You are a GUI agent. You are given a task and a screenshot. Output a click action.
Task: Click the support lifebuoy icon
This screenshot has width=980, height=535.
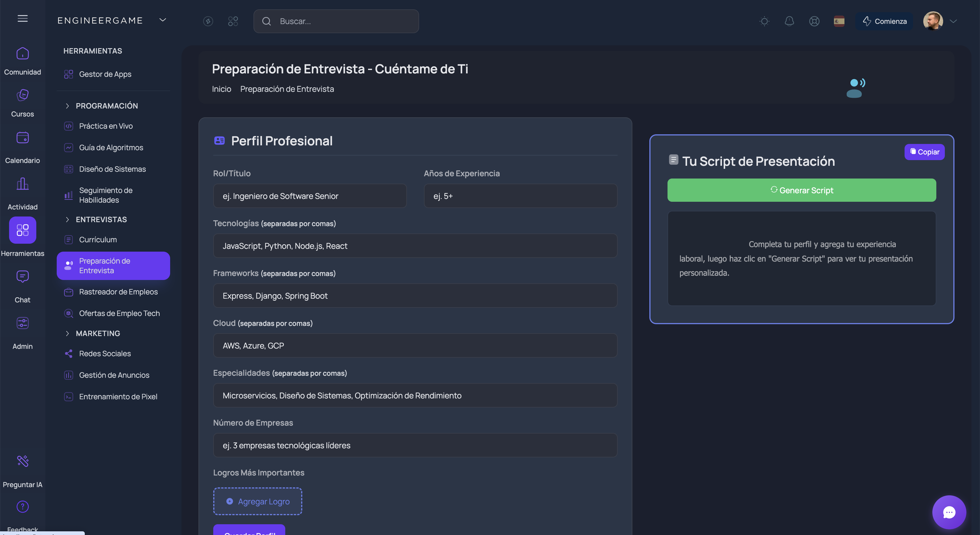[814, 21]
